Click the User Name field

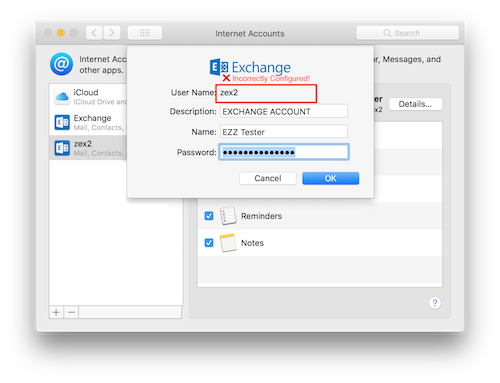266,93
